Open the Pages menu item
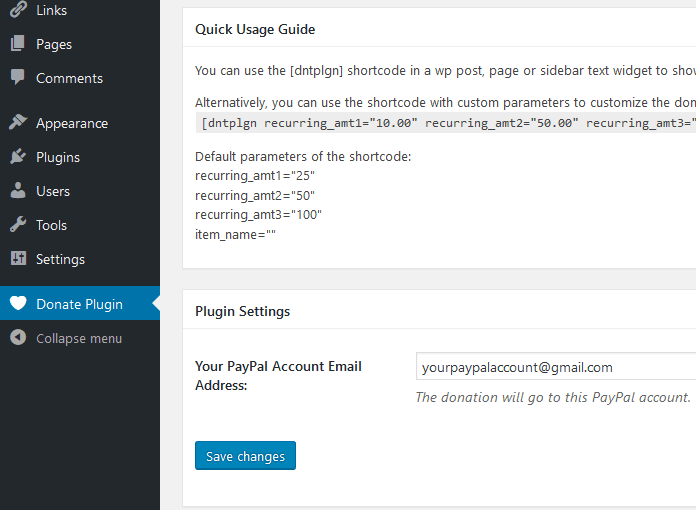The image size is (696, 510). 54,44
